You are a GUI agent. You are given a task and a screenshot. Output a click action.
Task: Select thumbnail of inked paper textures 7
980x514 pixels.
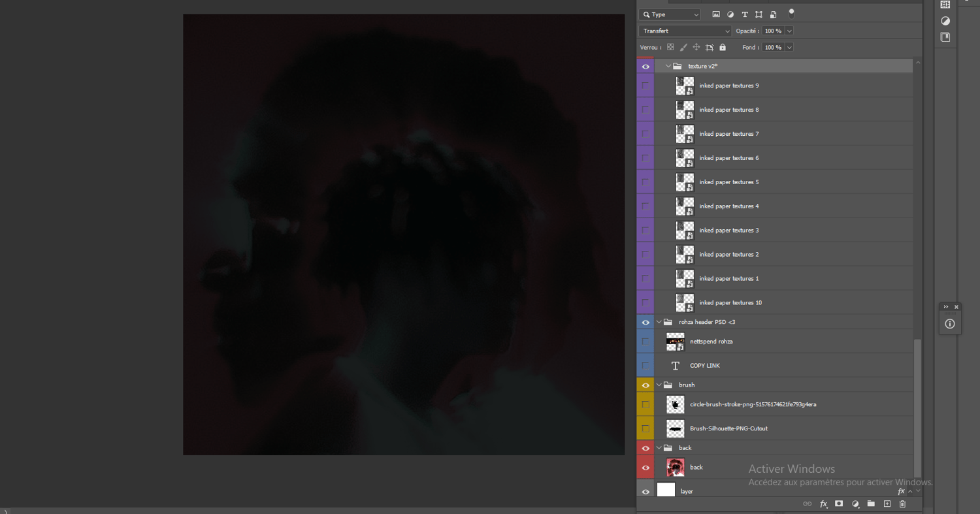point(685,134)
